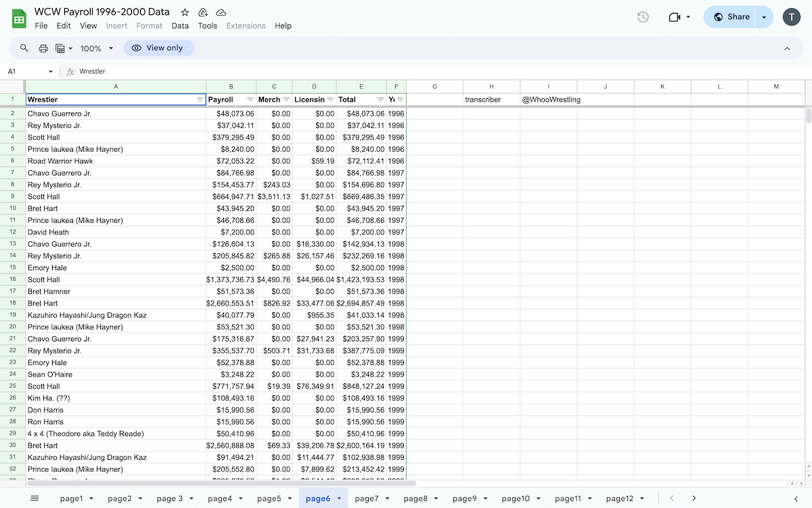Switch to the page7 sheet tab

tap(367, 499)
